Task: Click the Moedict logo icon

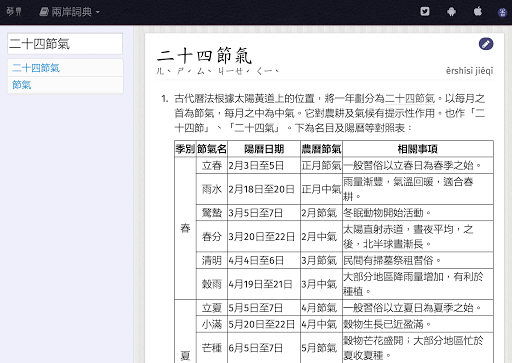Action: pyautogui.click(x=14, y=12)
